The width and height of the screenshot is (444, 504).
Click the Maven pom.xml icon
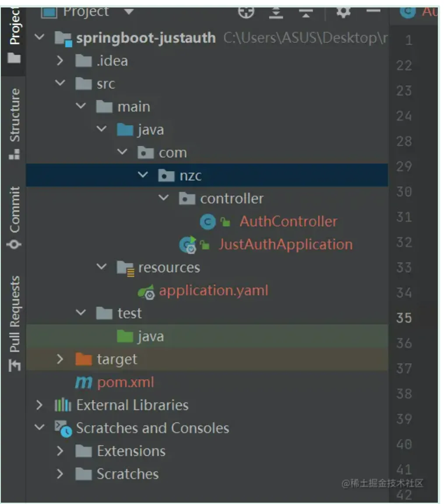(x=83, y=383)
